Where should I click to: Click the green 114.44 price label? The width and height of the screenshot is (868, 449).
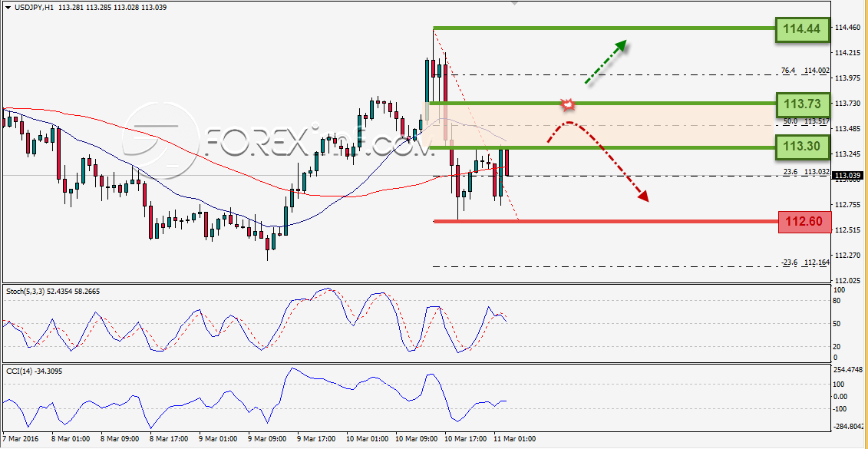[x=804, y=30]
